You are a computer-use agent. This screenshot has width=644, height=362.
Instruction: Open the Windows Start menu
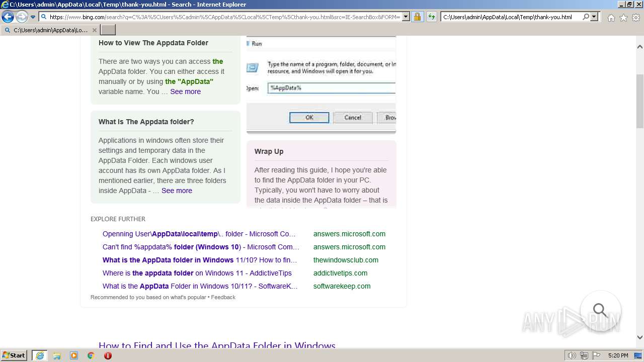(x=14, y=355)
